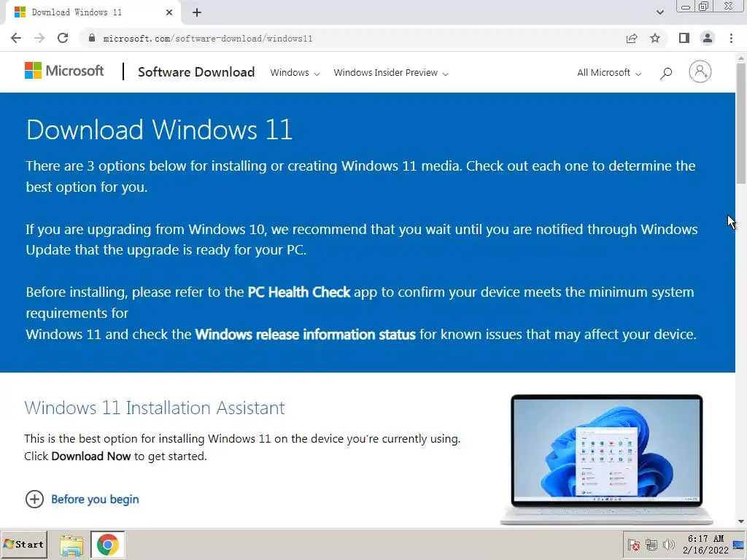Image resolution: width=747 pixels, height=560 pixels.
Task: Click the Action Center flag tray icon
Action: point(634,545)
